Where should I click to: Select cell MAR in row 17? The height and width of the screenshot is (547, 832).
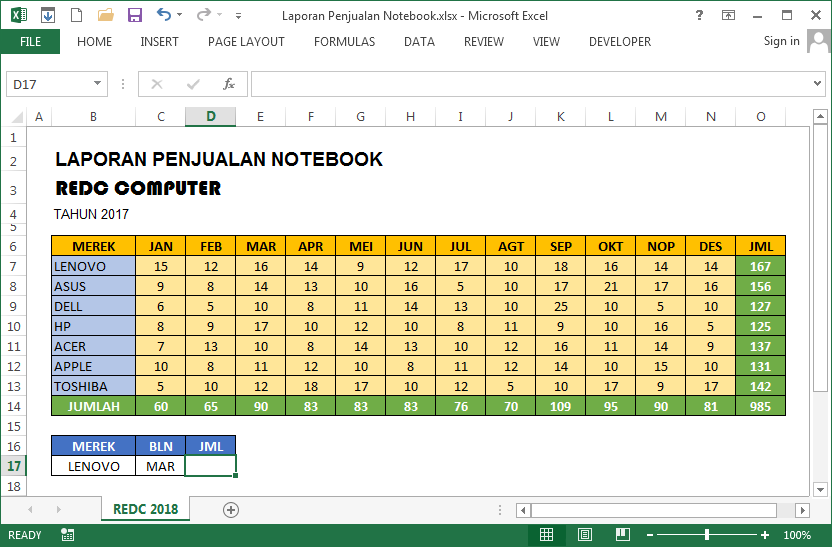pos(161,466)
